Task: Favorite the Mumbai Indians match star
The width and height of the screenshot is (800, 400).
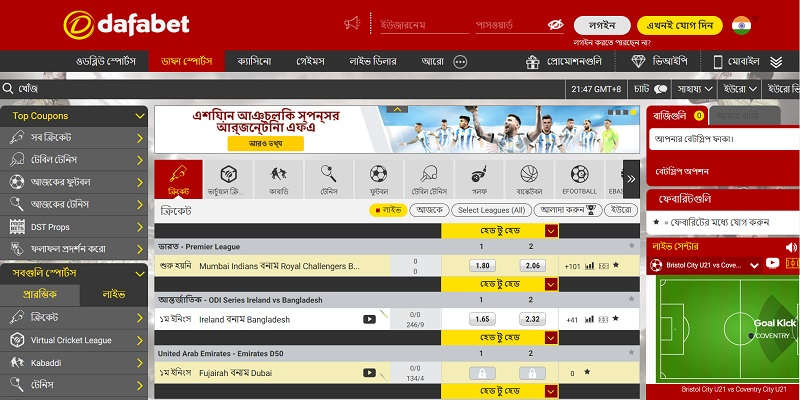Action: click(616, 266)
